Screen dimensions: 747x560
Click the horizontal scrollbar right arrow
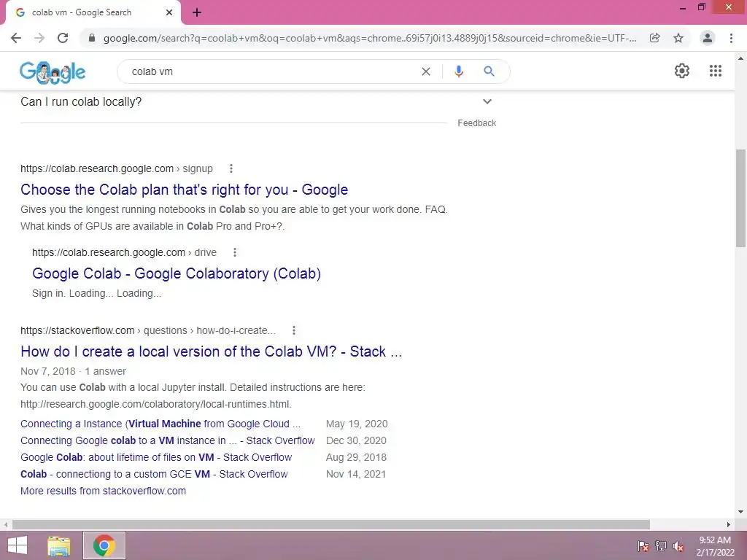729,524
